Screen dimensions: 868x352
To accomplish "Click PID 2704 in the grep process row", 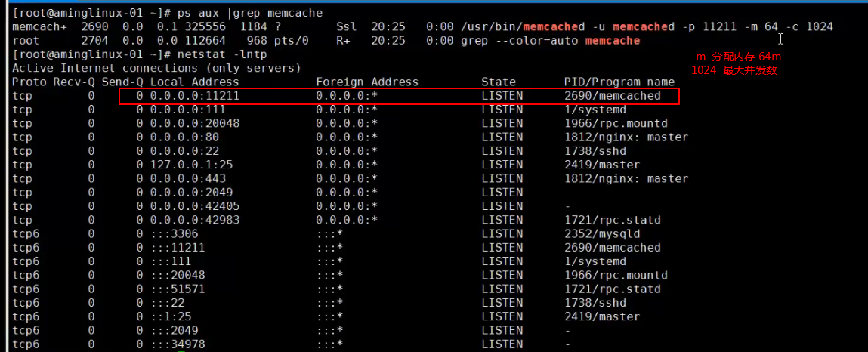I will pos(94,40).
